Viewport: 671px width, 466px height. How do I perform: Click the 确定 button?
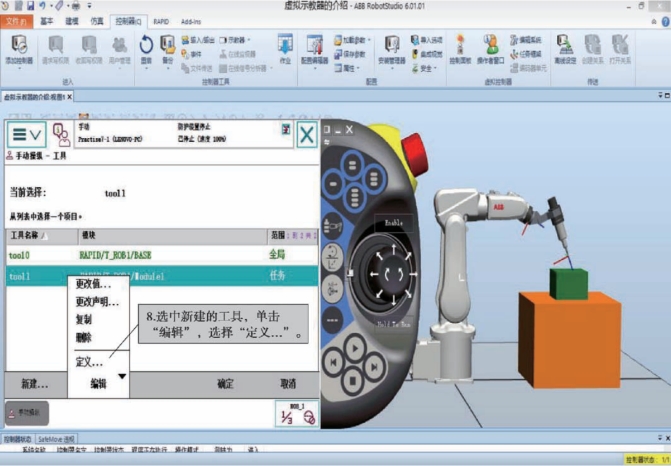pyautogui.click(x=225, y=384)
